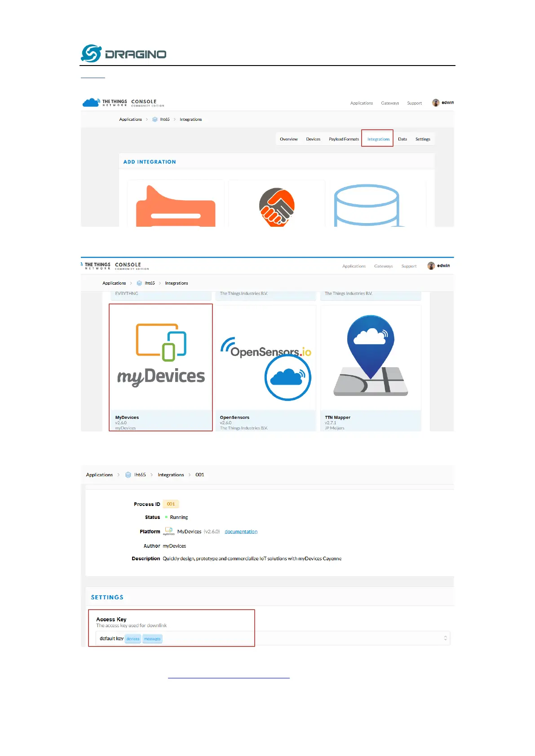Viewport: 535px width, 756px height.
Task: Click the Integrations breadcrumb above the Overview tabs
Action: (191, 119)
